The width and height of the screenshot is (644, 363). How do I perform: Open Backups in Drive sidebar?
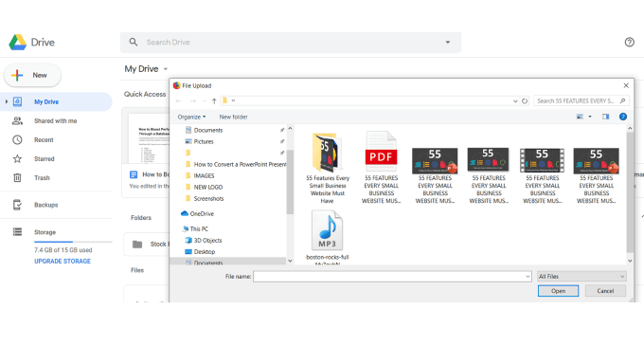(45, 205)
